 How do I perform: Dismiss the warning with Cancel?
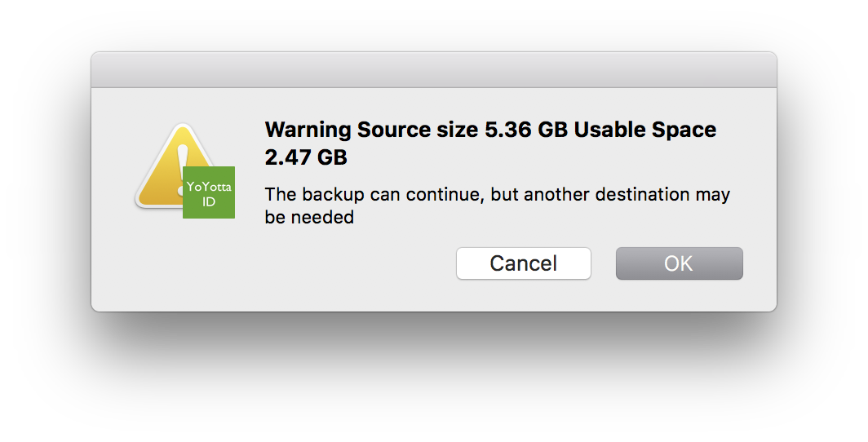[x=523, y=263]
